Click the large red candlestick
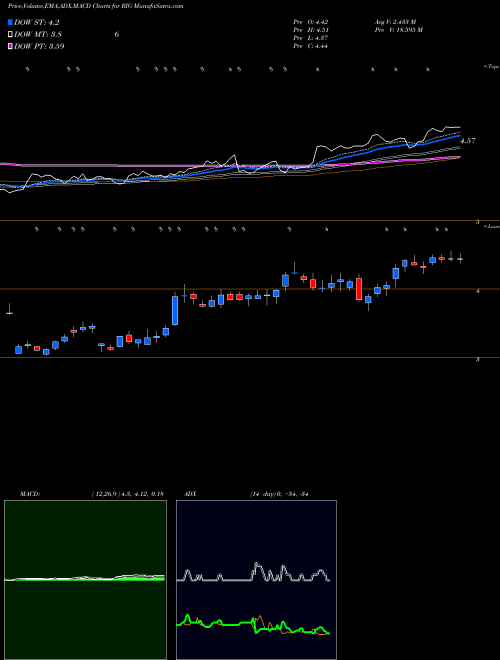Screen dimensions: 500x660 [359, 288]
